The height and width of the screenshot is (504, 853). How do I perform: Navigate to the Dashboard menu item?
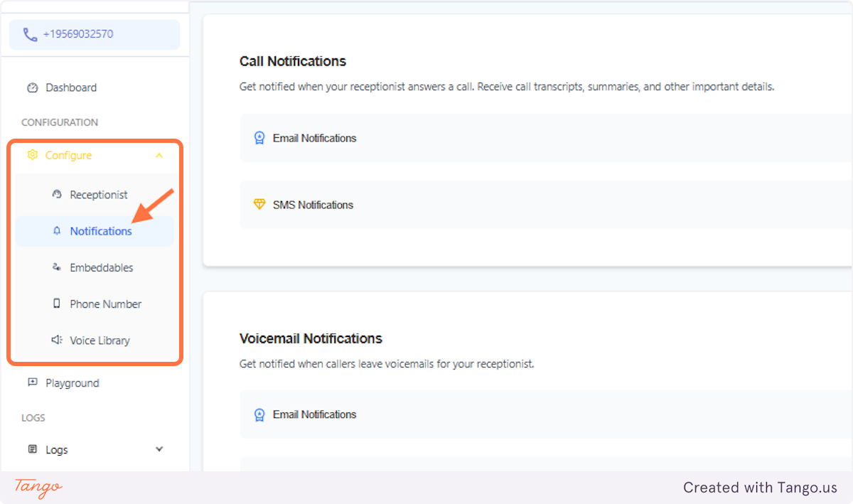pos(70,87)
